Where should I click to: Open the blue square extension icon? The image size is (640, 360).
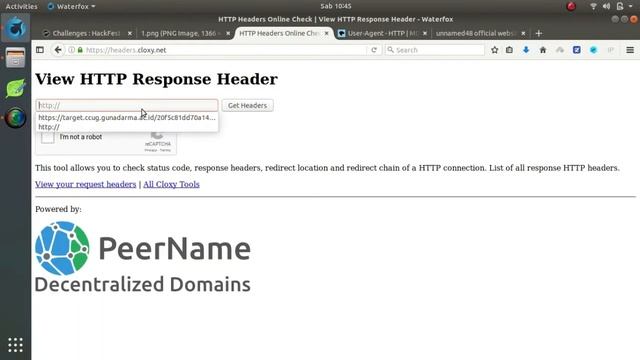click(x=577, y=50)
